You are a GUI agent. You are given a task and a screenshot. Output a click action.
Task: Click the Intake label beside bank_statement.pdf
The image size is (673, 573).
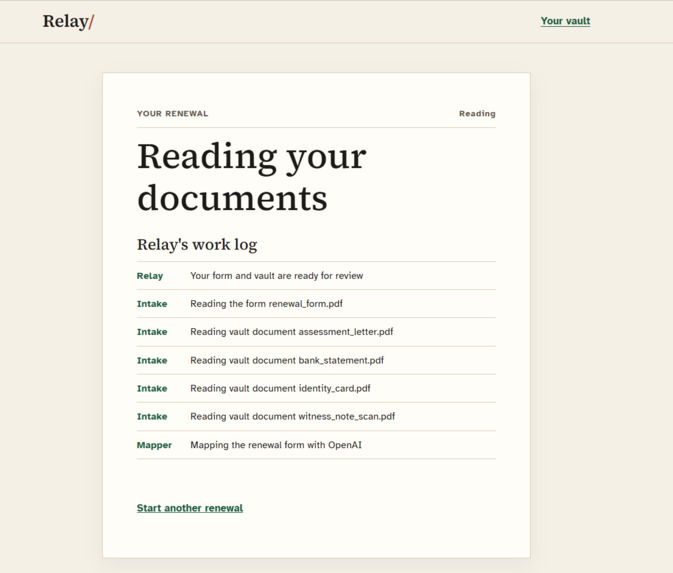pos(152,361)
